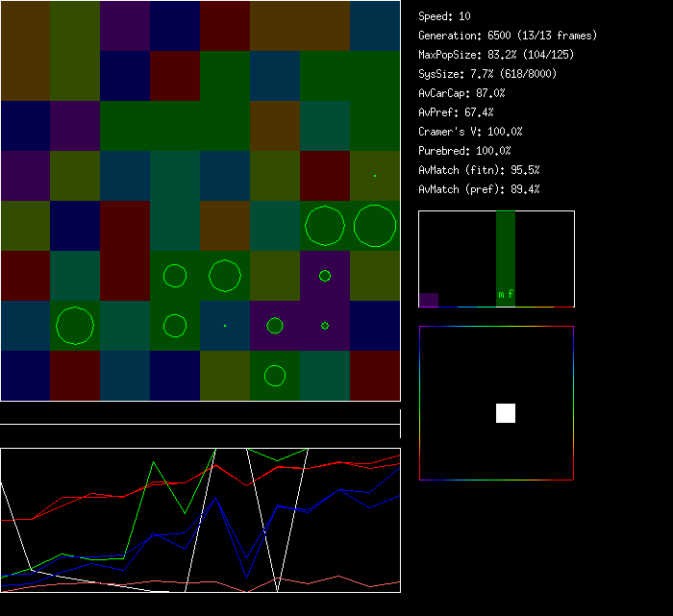Click the AvMatch (pref) 89.4% label
The image size is (673, 616).
click(x=479, y=189)
